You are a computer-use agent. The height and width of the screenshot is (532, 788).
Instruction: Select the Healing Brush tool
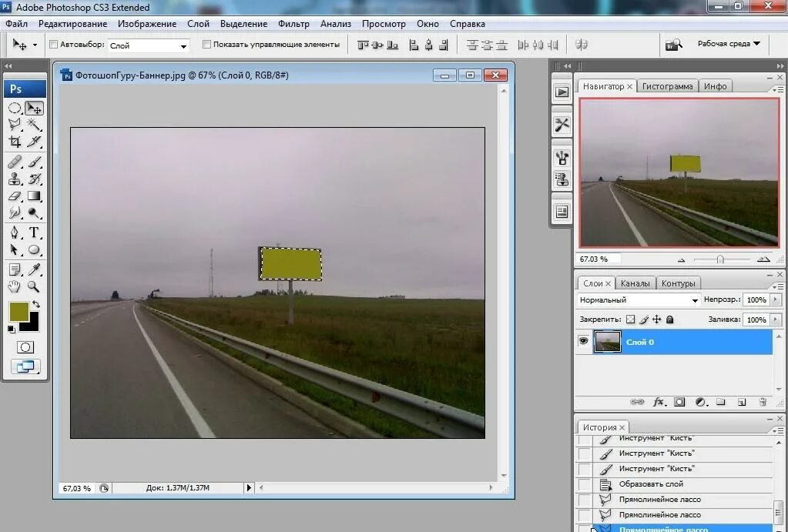click(15, 162)
